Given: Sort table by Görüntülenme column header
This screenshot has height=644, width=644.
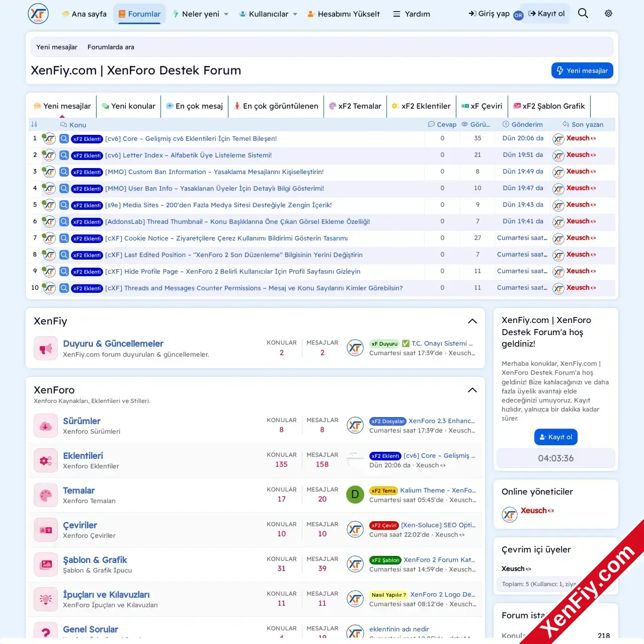Looking at the screenshot, I should [x=475, y=124].
